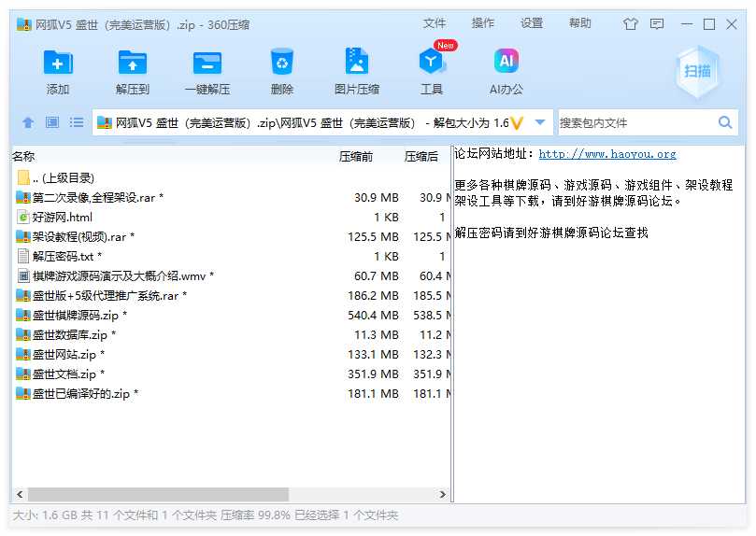Screen dimensions: 756x536
Task: Open the 图片压缩 image compression tool
Action: (357, 61)
